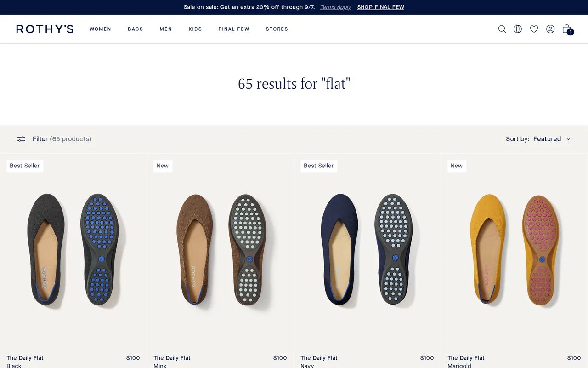This screenshot has height=368, width=588.
Task: Open the Minx brown Daily Flat image
Action: [220, 252]
